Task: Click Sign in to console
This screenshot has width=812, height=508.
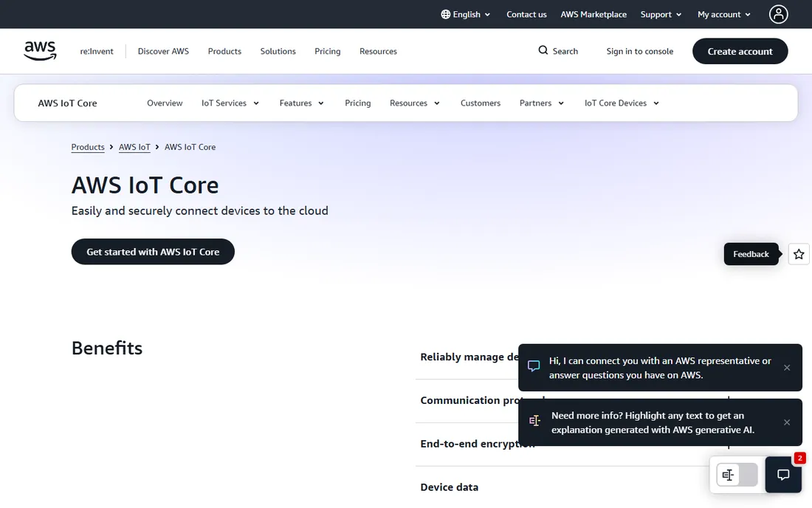Action: tap(639, 51)
